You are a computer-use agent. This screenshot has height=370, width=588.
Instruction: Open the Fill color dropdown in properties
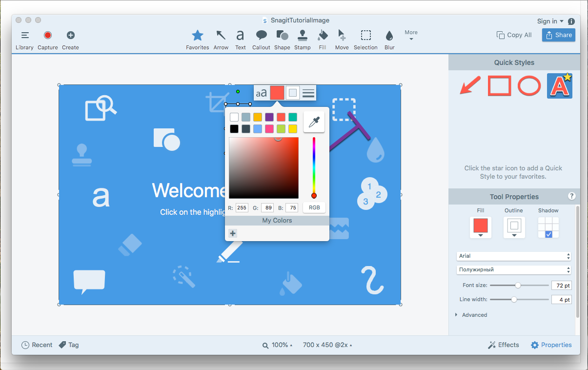[x=481, y=227]
